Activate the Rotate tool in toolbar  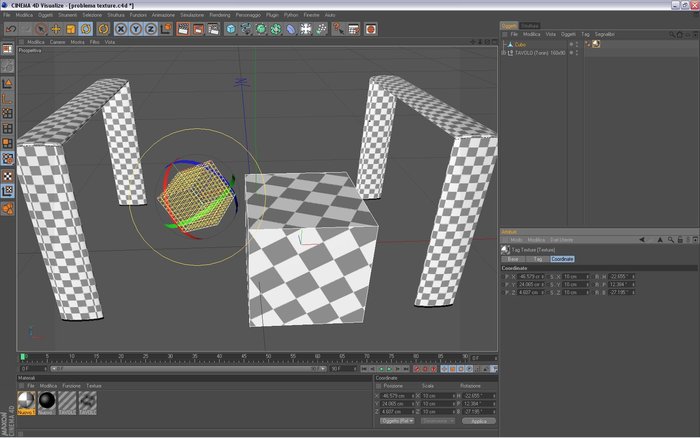(86, 29)
